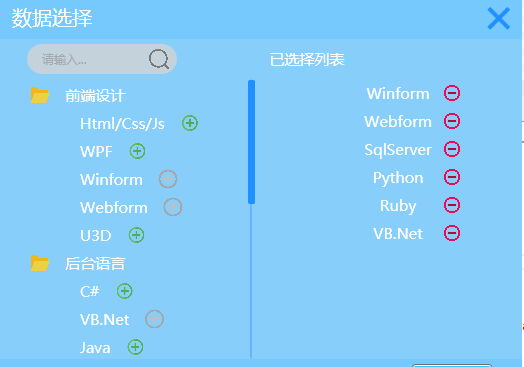
Task: Click the blue vertical scrollbar thumb
Action: click(251, 142)
